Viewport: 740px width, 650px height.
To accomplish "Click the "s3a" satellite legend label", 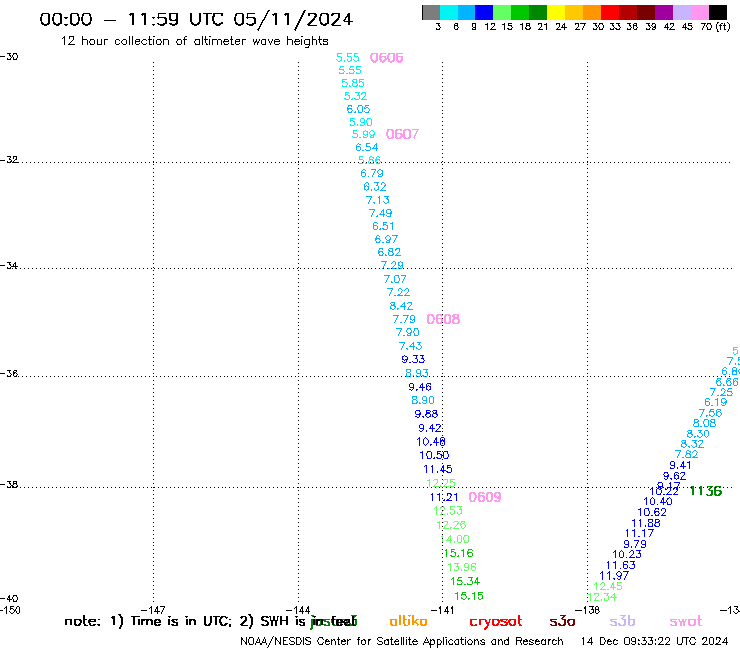I will pyautogui.click(x=562, y=621).
